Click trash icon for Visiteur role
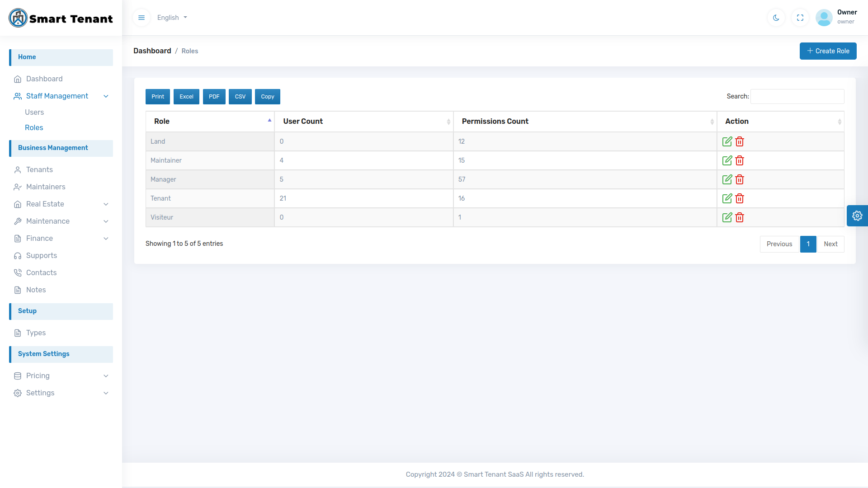 pos(740,217)
